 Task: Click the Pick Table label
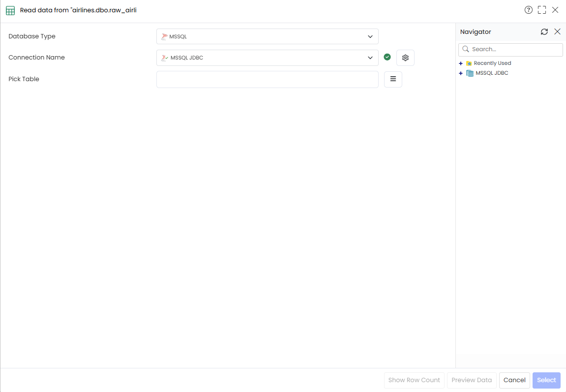24,79
